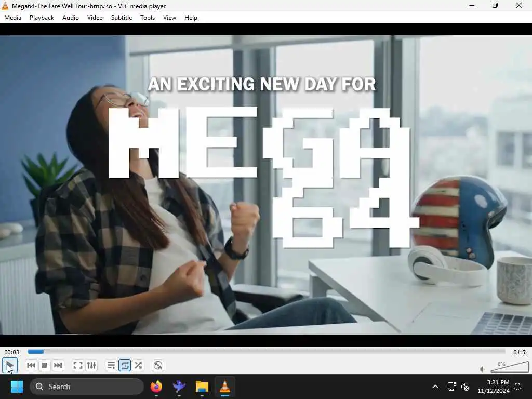Toggle loop mode button
532x399 pixels.
click(125, 365)
